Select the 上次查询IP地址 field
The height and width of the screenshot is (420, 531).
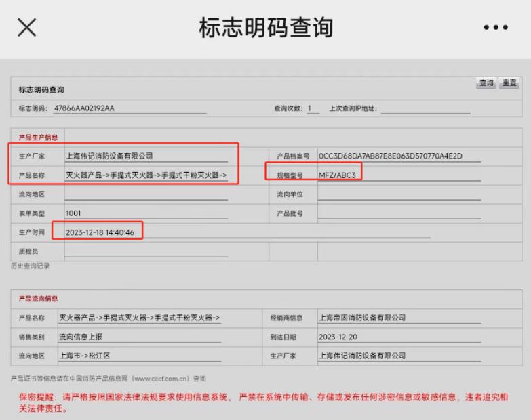click(x=425, y=108)
